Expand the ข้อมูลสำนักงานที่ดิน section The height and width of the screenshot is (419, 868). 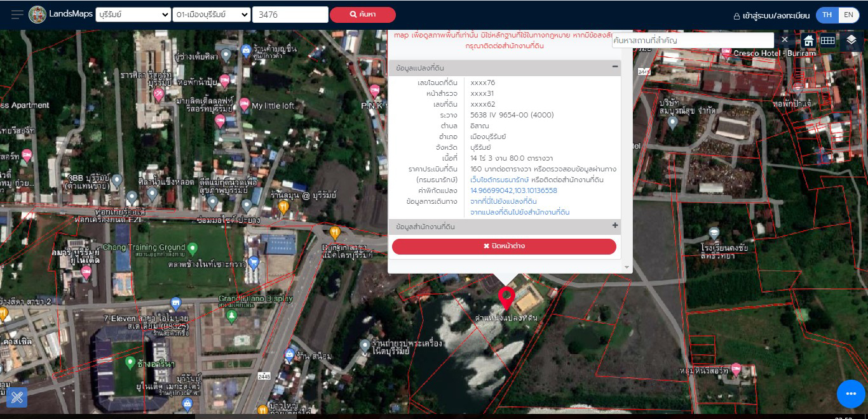(614, 226)
